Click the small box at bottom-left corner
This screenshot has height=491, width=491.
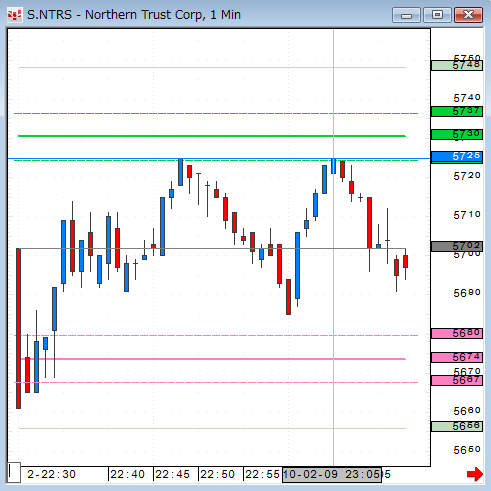pyautogui.click(x=14, y=472)
